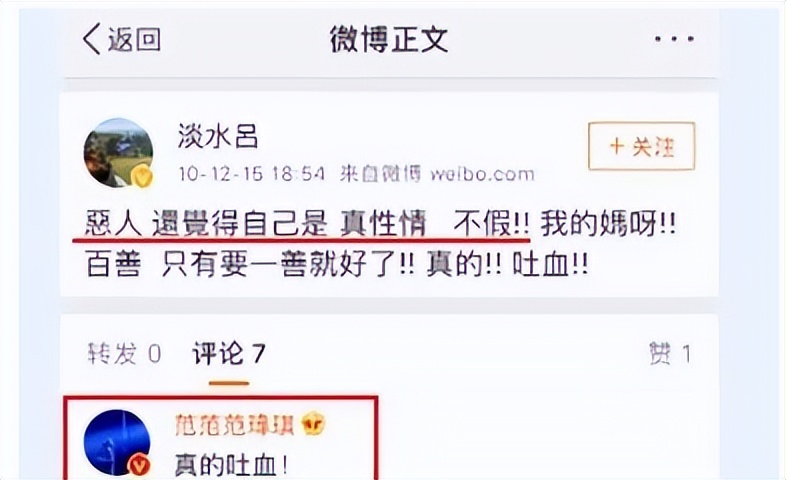Tap the back arrow icon
786x480 pixels.
click(x=92, y=39)
